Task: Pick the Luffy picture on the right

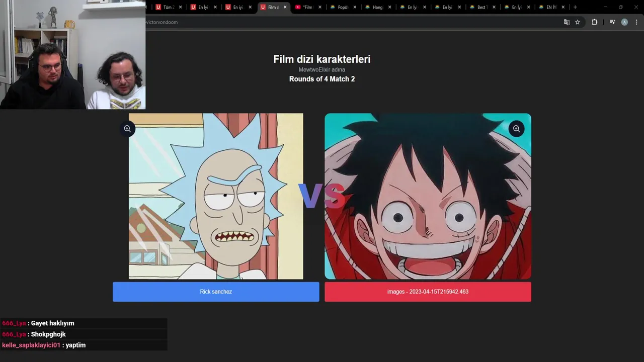Action: point(428,196)
